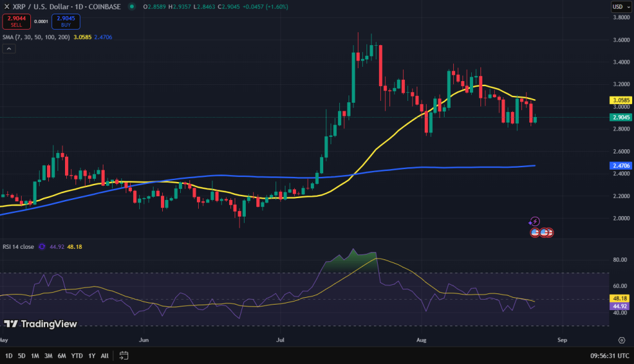Collapse the legend with the chevron arrow
The image size is (634, 364).
9,48
